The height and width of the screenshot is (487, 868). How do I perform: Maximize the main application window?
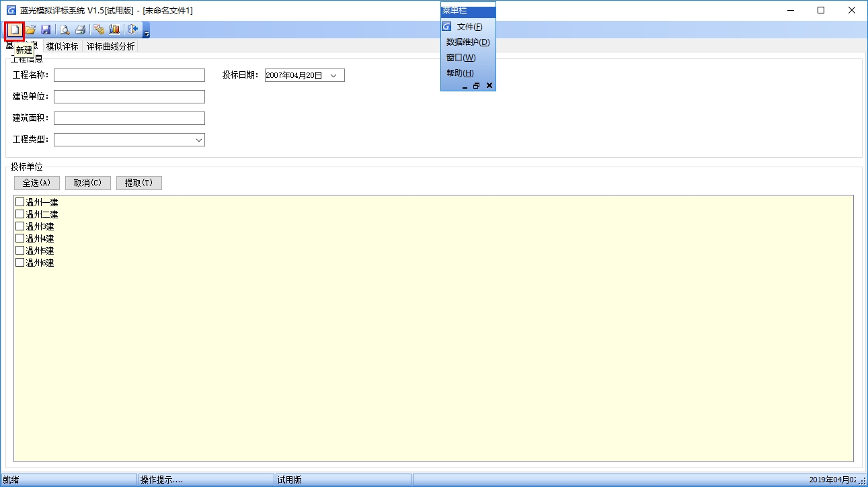point(821,10)
